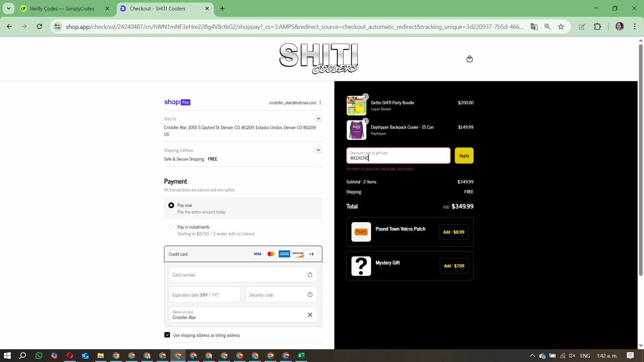This screenshot has height=362, width=644.
Task: Click the Daytripper Backpack Cooler thumbnail
Action: click(356, 130)
